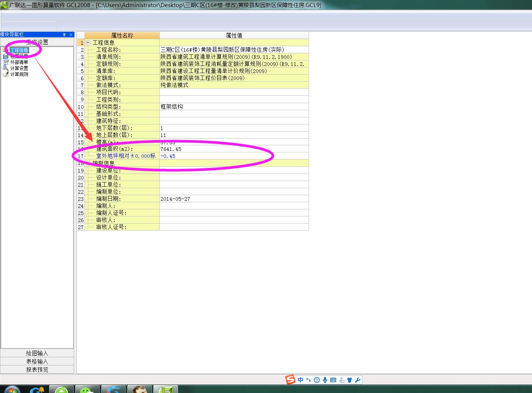Select the 框架结构 value cell
The width and height of the screenshot is (532, 393).
click(x=234, y=107)
